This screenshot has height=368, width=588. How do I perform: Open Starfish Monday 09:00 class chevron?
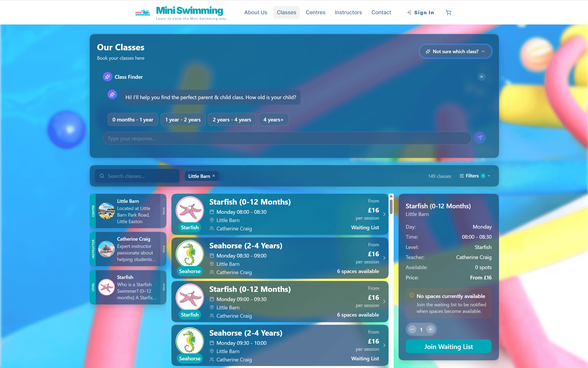point(384,301)
